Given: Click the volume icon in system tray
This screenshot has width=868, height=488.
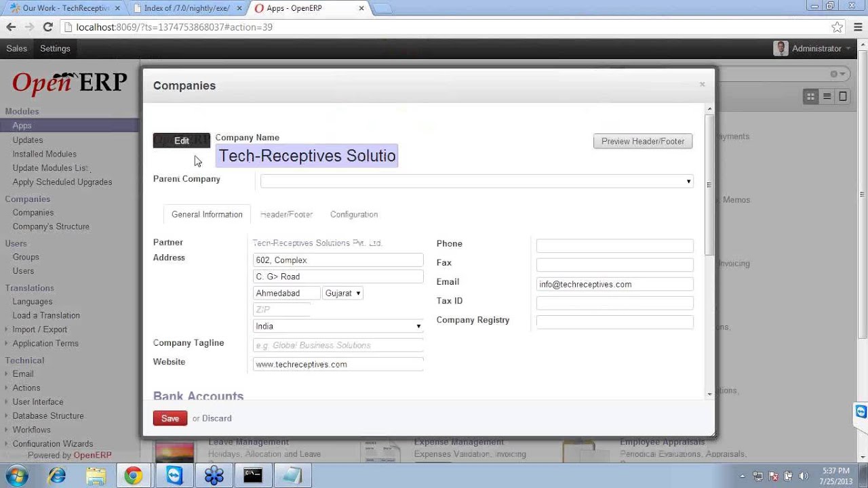Looking at the screenshot, I should (804, 476).
